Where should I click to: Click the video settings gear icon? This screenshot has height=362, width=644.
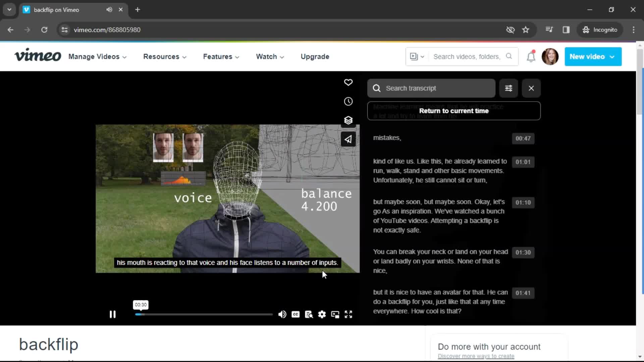[x=322, y=314]
